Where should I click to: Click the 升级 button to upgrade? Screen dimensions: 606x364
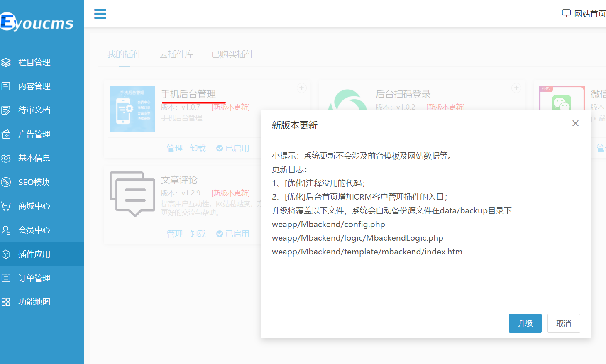click(525, 323)
